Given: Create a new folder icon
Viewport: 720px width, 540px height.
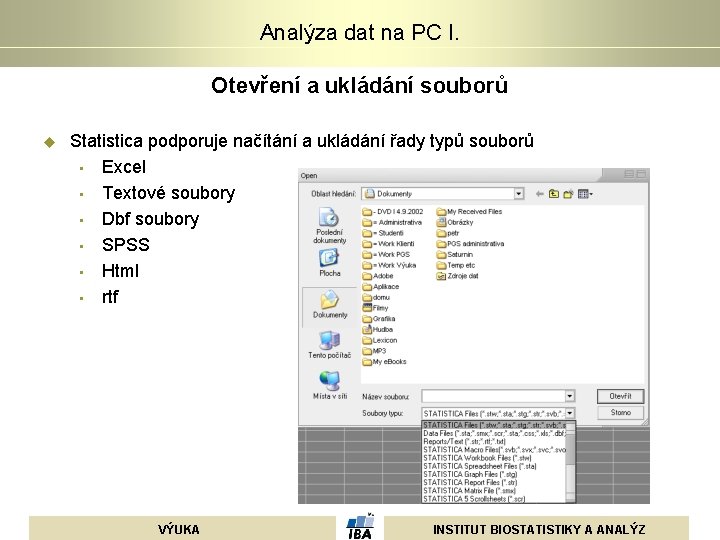Looking at the screenshot, I should coord(568,194).
